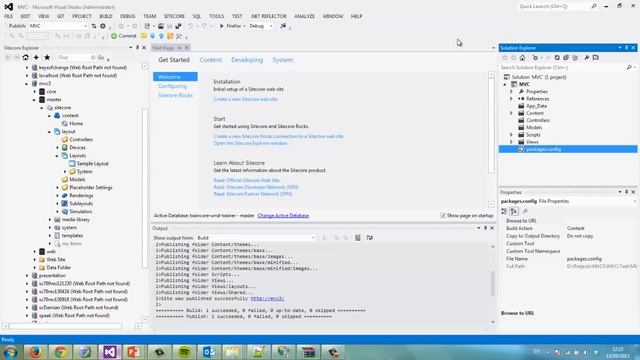Screen dimensions: 640x360
Task: Switch to the Content tab on start page
Action: [x=211, y=60]
